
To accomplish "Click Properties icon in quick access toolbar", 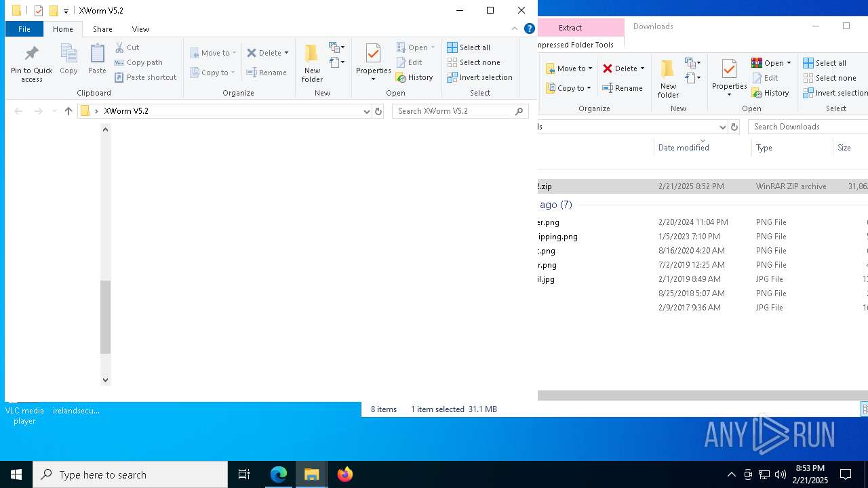I will click(39, 11).
